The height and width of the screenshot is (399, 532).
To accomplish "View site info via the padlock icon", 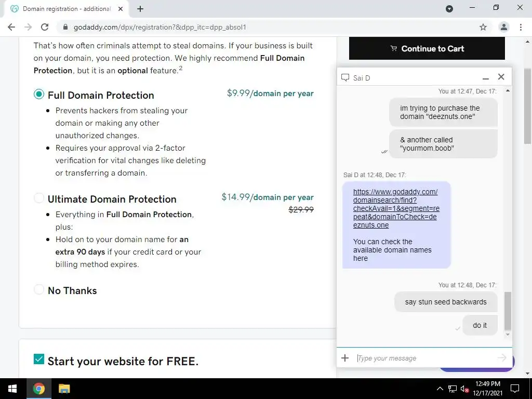I will pyautogui.click(x=65, y=27).
